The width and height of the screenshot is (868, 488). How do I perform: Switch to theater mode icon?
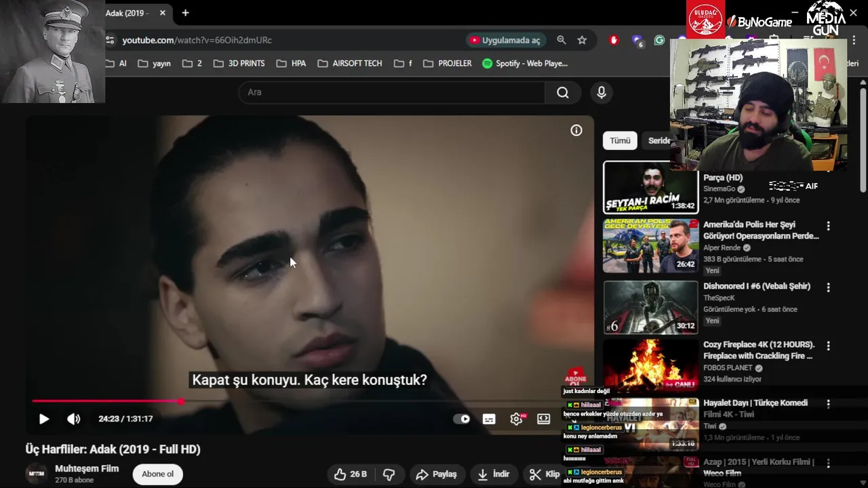coord(544,419)
